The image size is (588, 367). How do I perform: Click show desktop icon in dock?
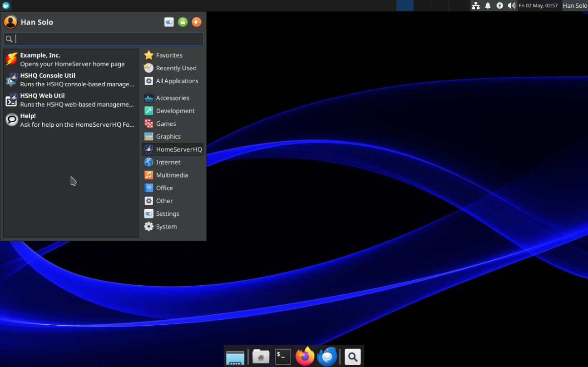click(235, 357)
